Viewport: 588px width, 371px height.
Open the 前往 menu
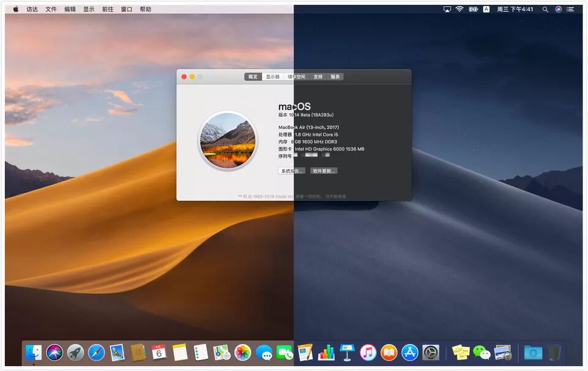point(108,9)
